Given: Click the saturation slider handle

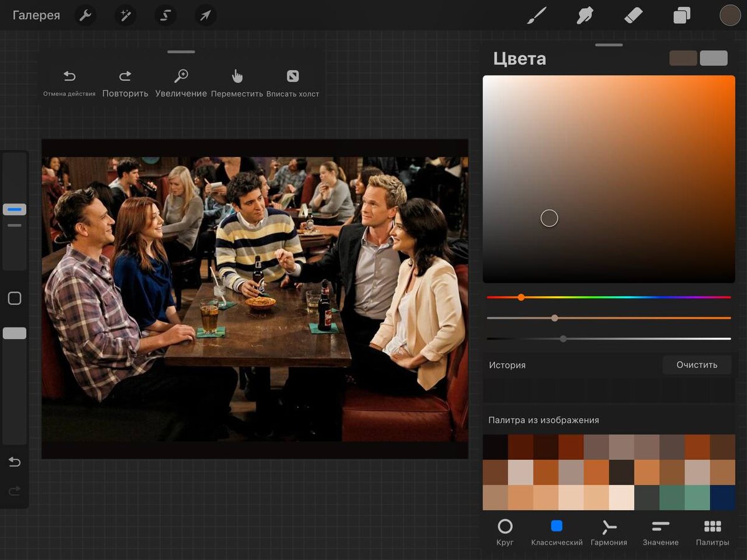Looking at the screenshot, I should [x=555, y=318].
